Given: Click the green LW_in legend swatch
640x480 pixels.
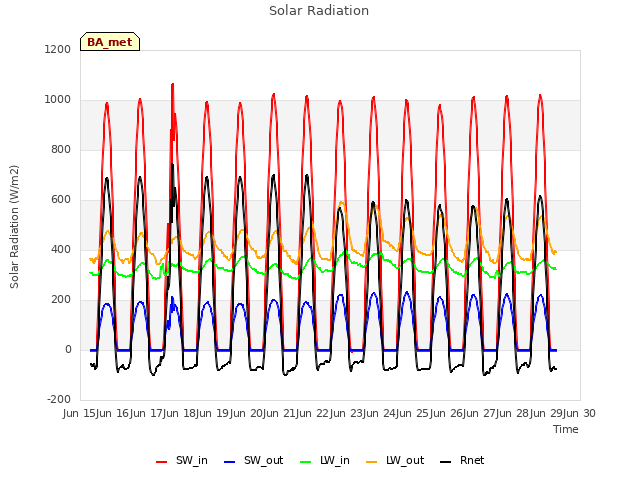Looking at the screenshot, I should click(306, 462).
